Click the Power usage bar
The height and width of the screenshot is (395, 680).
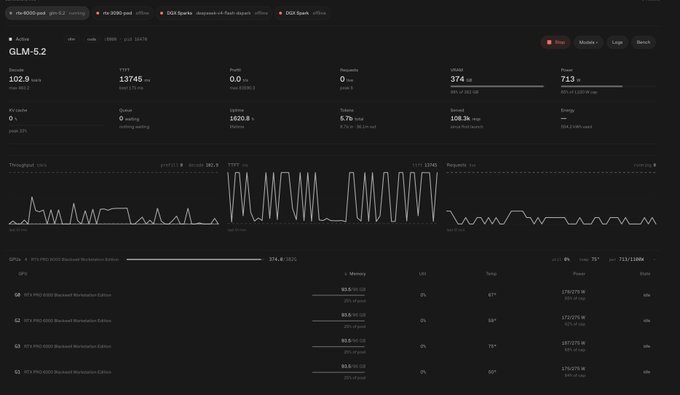point(608,86)
